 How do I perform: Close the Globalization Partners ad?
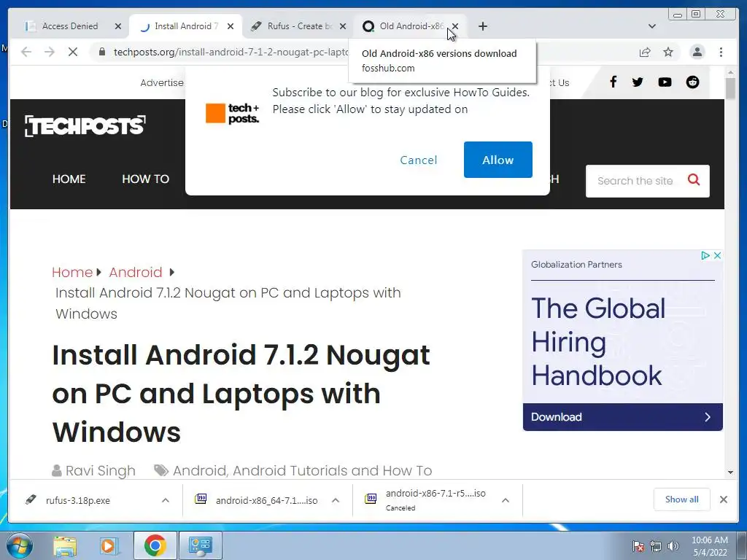tap(717, 256)
